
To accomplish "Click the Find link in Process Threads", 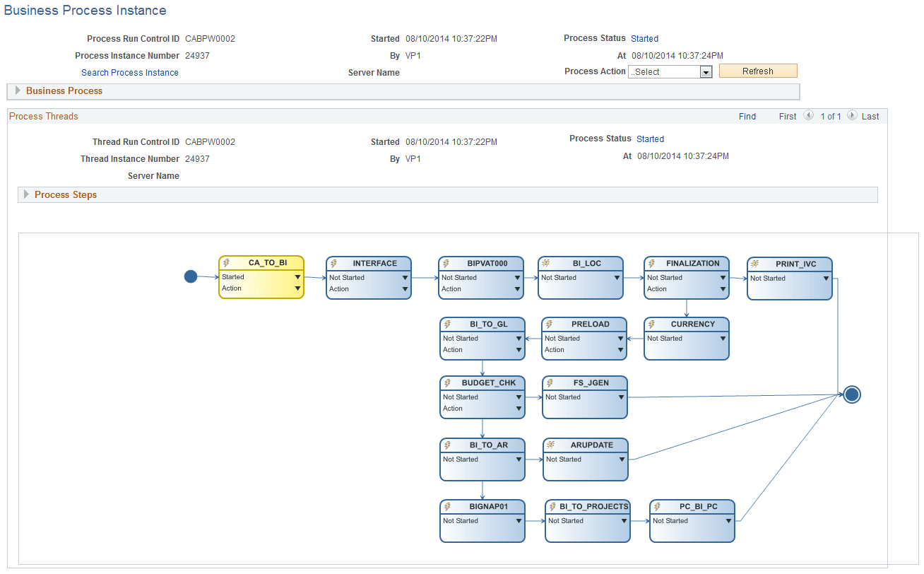I will [747, 116].
